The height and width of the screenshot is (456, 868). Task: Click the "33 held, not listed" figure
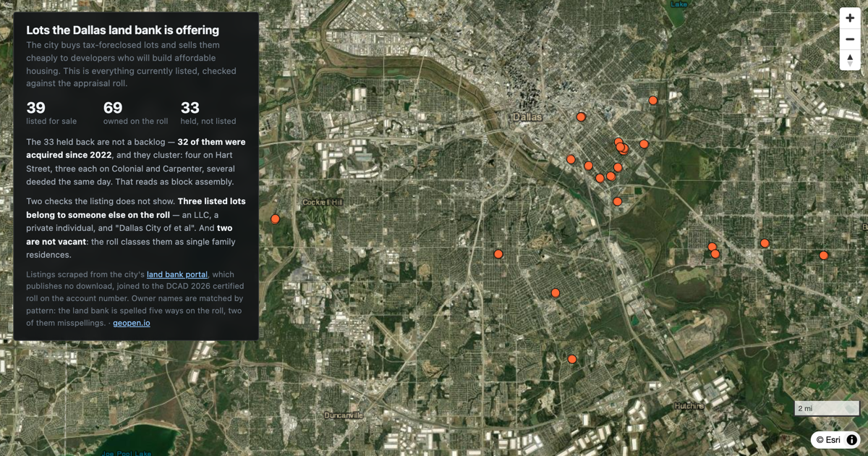(x=208, y=113)
